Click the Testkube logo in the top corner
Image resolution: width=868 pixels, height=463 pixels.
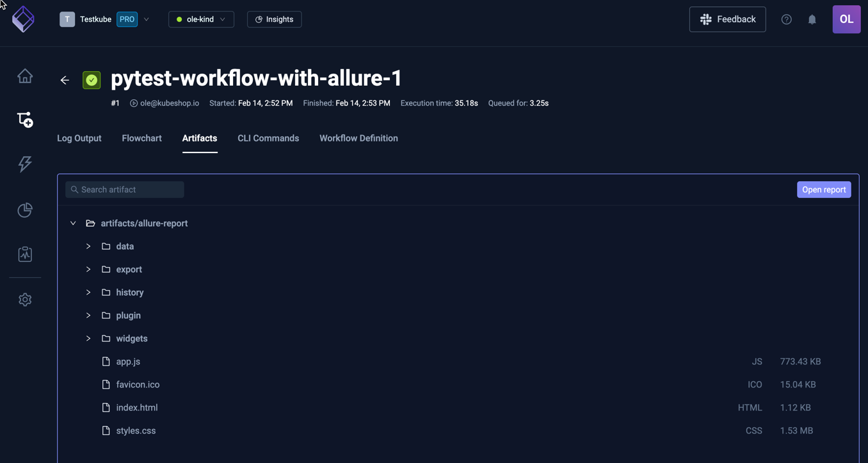click(x=23, y=19)
